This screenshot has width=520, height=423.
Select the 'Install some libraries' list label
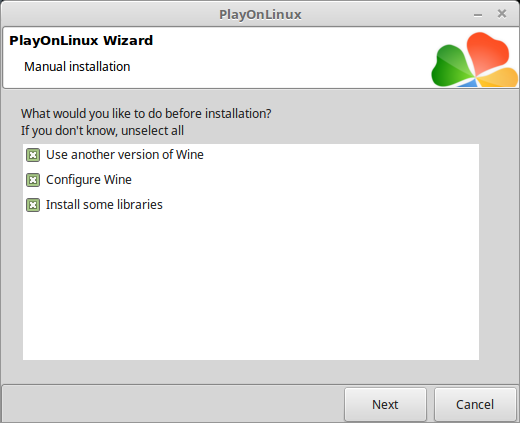(104, 205)
